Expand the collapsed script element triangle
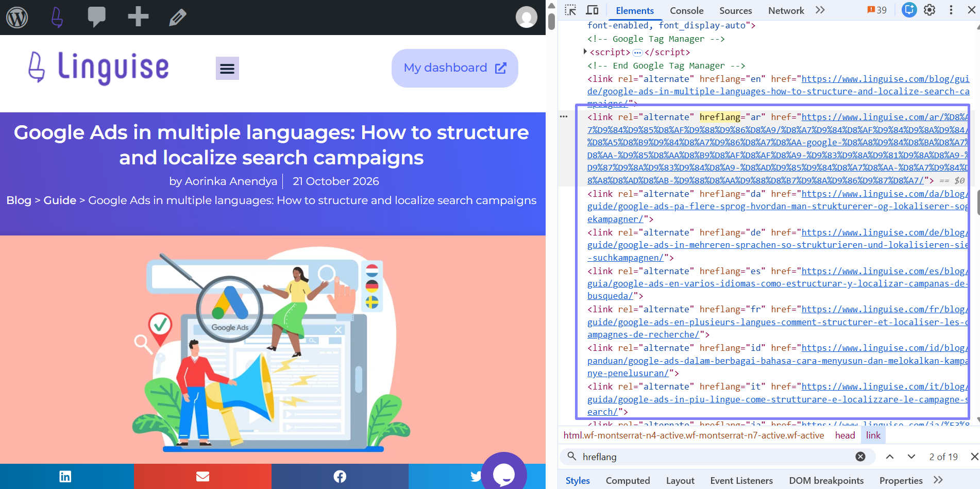This screenshot has height=489, width=980. [x=585, y=52]
